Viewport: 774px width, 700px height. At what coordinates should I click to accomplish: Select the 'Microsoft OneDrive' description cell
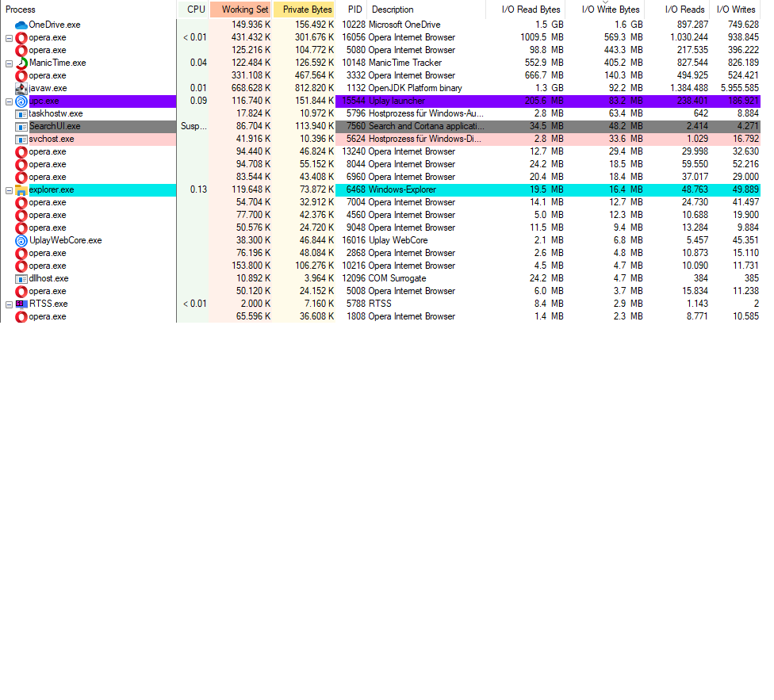point(404,25)
